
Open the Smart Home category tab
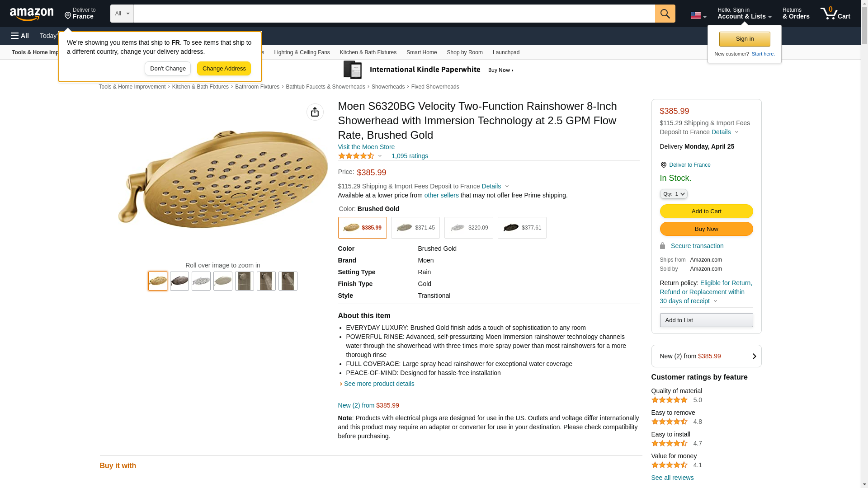pyautogui.click(x=421, y=52)
